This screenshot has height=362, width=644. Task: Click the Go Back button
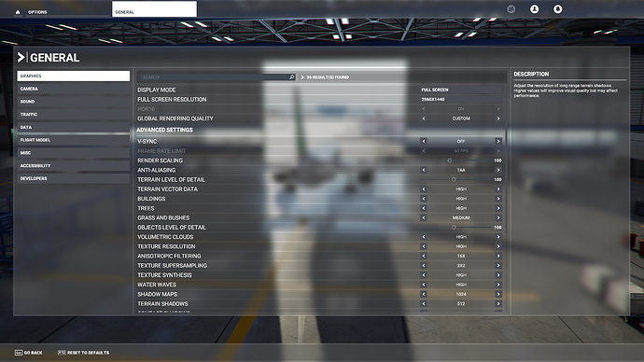(x=29, y=353)
